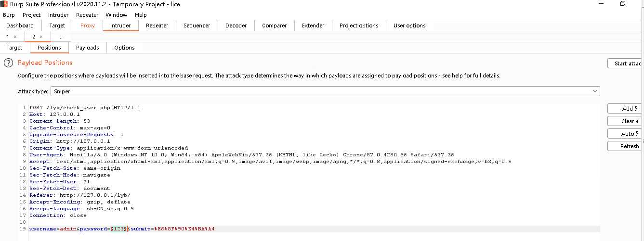Click the Accept: text/html header line
The width and height of the screenshot is (644, 241).
[x=270, y=162]
